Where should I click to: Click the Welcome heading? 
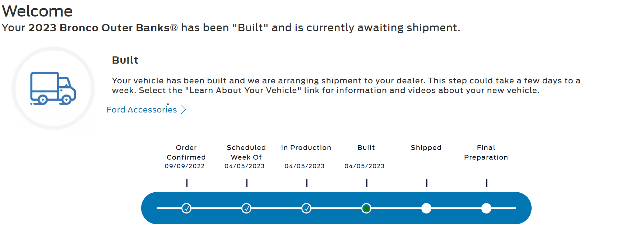click(37, 11)
